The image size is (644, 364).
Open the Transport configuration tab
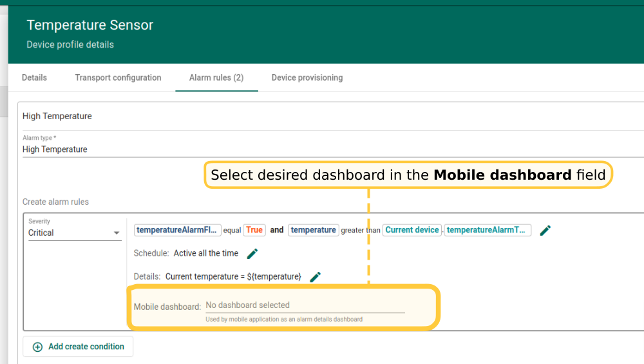(118, 77)
